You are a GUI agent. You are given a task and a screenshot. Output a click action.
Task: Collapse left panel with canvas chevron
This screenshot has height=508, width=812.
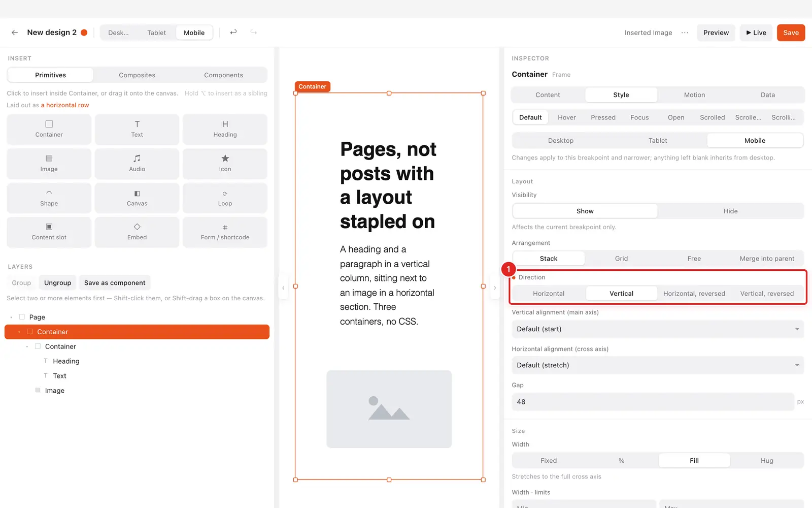point(283,288)
